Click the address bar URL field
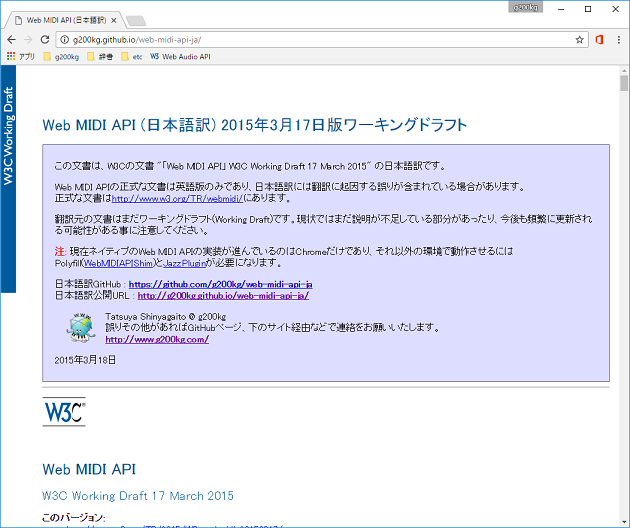The width and height of the screenshot is (630, 528). [x=300, y=39]
